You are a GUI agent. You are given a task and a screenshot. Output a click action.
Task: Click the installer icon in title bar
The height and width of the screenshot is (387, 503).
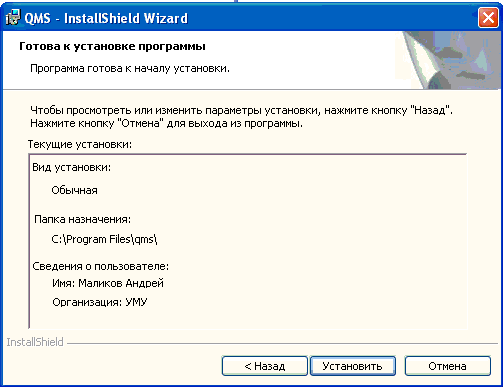coord(13,17)
